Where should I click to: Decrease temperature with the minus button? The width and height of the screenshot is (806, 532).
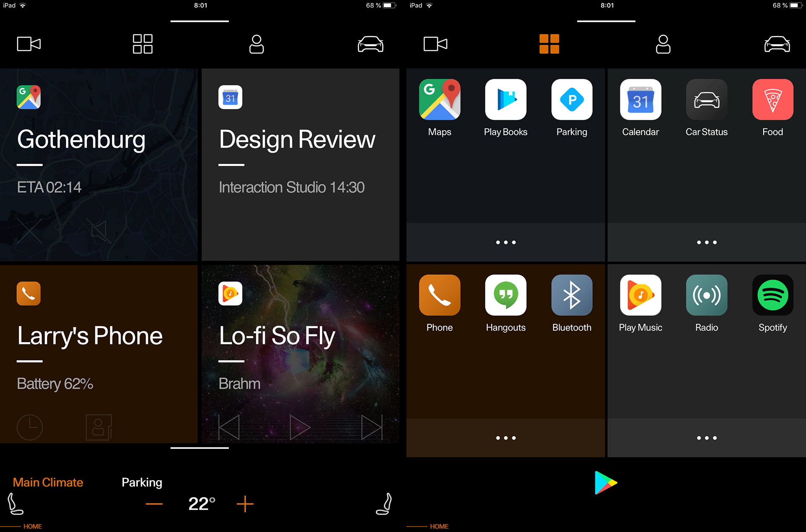pos(154,504)
